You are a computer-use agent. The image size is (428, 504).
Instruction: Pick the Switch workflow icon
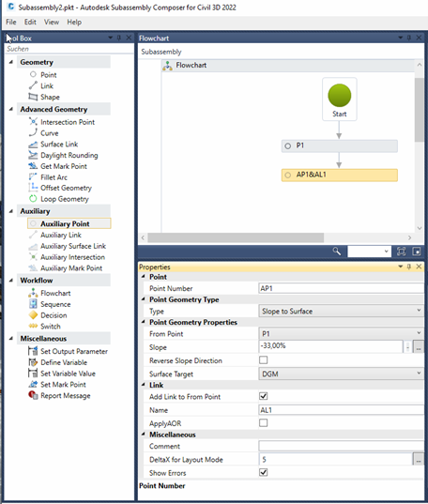[33, 326]
